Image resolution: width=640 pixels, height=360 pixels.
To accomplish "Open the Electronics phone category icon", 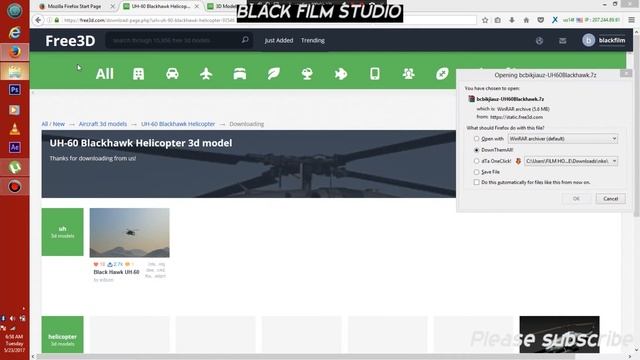I will coord(375,73).
